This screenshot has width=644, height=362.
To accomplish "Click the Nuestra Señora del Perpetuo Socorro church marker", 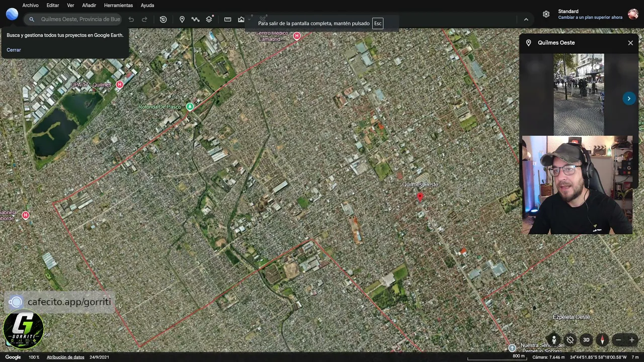I will pyautogui.click(x=512, y=348).
